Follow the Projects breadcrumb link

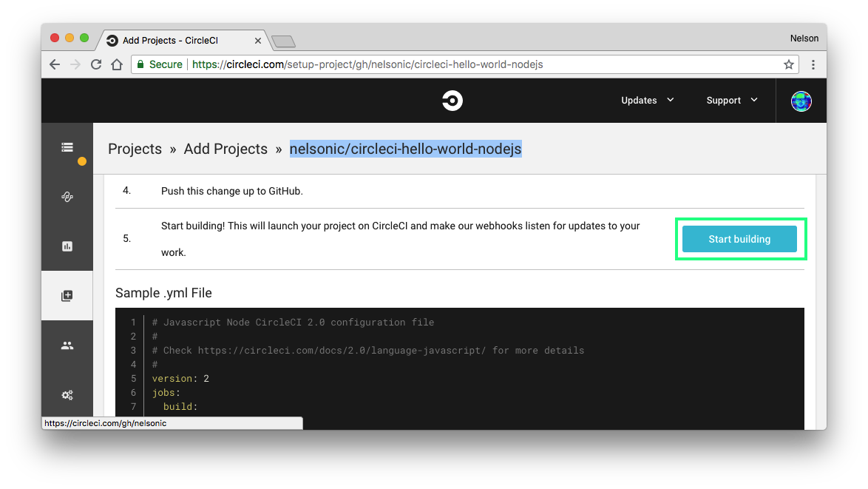(135, 149)
